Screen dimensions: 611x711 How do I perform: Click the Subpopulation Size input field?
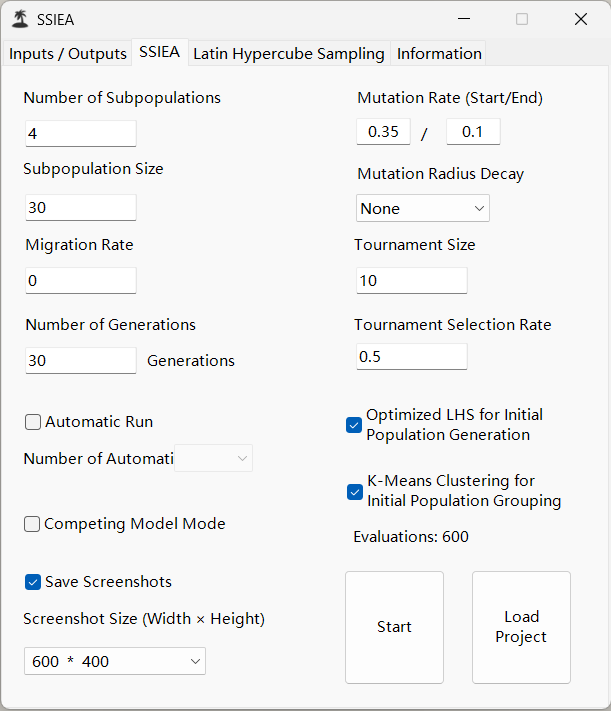click(81, 208)
